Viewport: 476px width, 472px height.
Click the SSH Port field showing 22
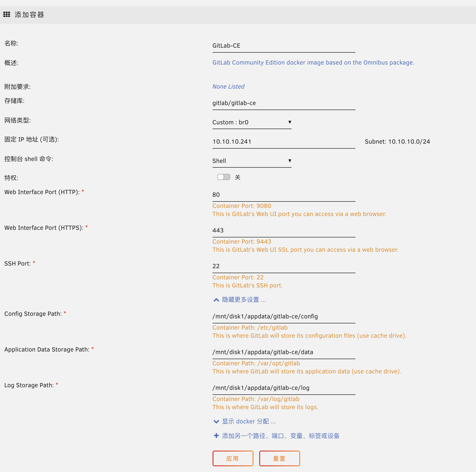284,266
